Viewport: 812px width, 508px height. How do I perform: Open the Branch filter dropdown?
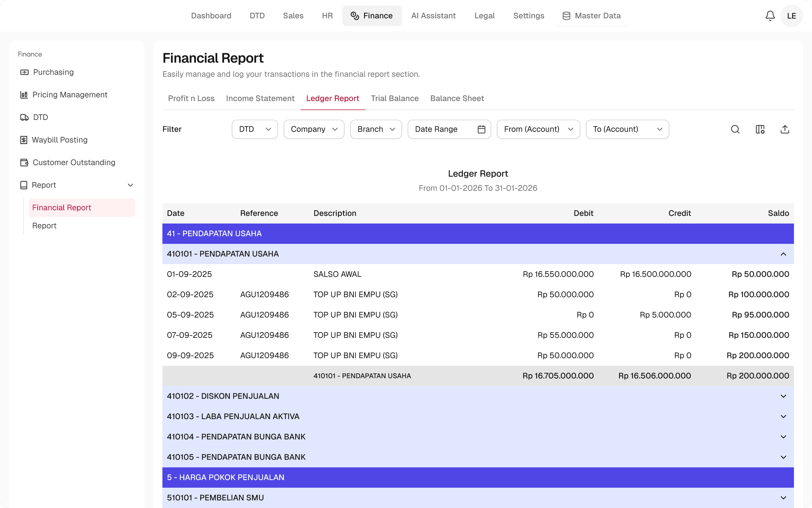376,129
